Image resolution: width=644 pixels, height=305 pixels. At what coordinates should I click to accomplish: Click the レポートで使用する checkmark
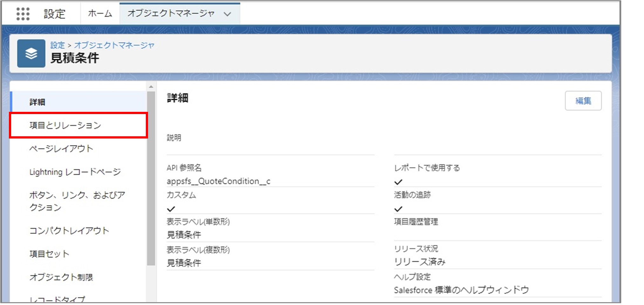pos(398,182)
